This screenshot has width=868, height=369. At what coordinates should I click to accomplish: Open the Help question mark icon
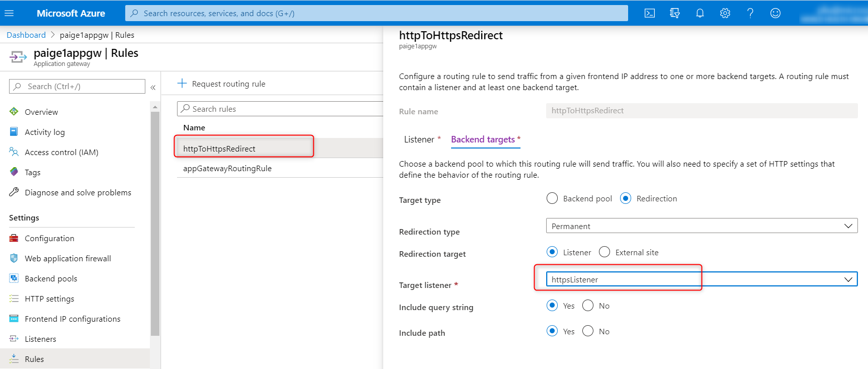tap(750, 13)
